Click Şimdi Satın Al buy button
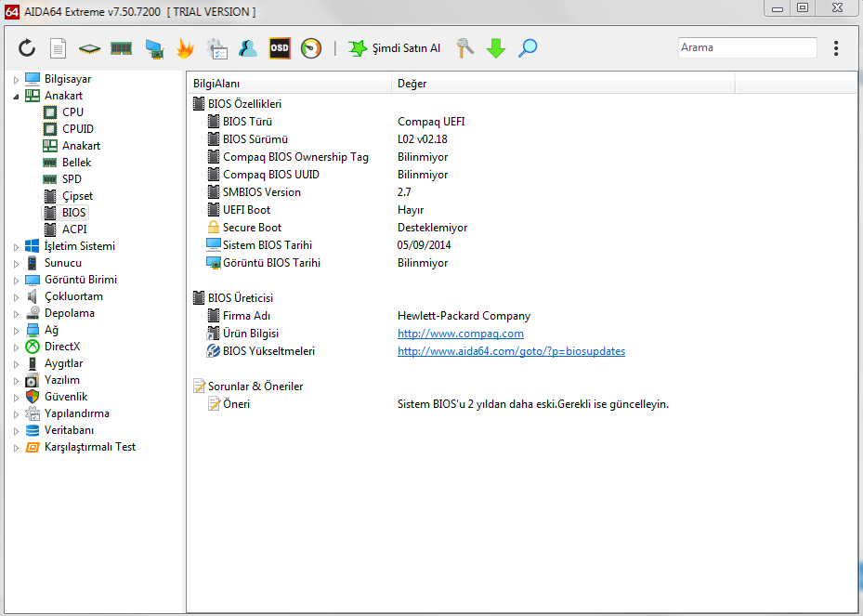This screenshot has width=863, height=616. [x=394, y=48]
